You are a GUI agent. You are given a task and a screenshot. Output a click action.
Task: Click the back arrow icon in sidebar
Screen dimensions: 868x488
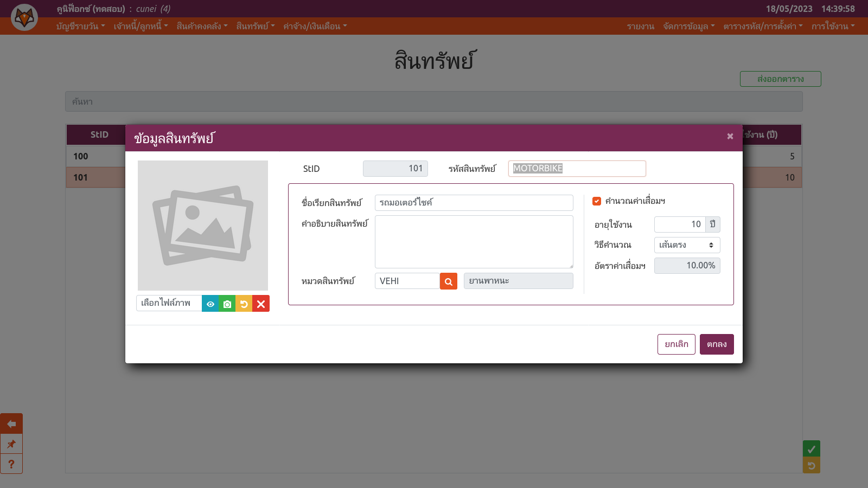click(11, 424)
